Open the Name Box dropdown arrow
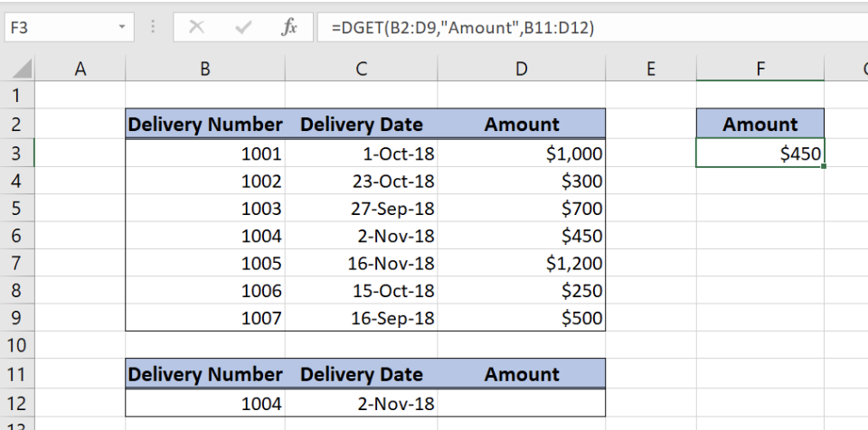Screen dimensions: 868x430 (122, 28)
